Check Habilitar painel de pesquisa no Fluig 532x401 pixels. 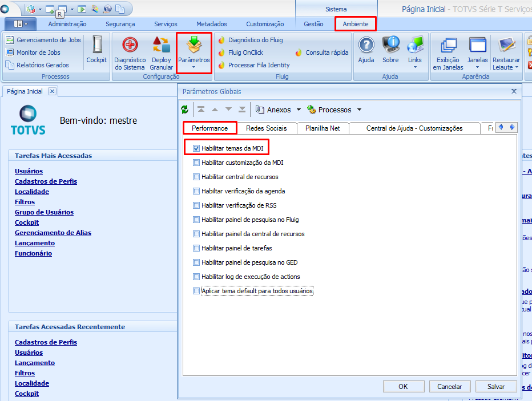(196, 219)
